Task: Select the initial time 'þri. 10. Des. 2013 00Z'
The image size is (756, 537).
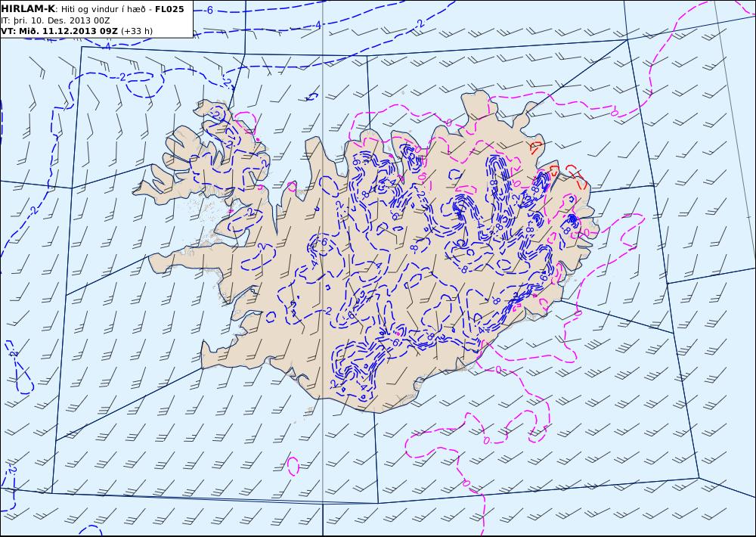Action: (x=61, y=20)
